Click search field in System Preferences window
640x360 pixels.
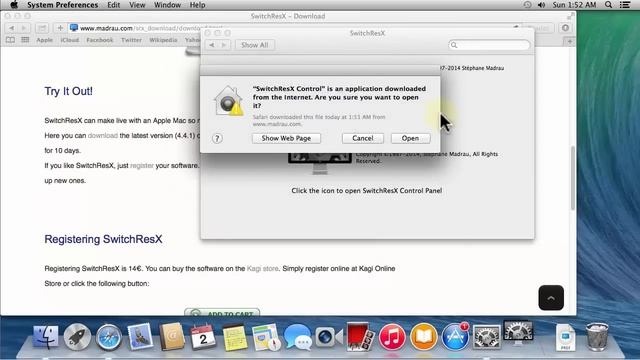pos(489,45)
